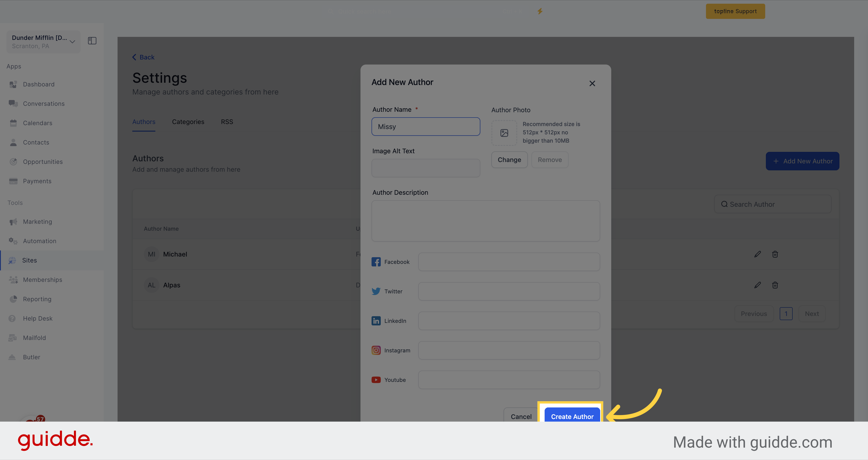Click the Search Author field
868x460 pixels.
(x=773, y=204)
